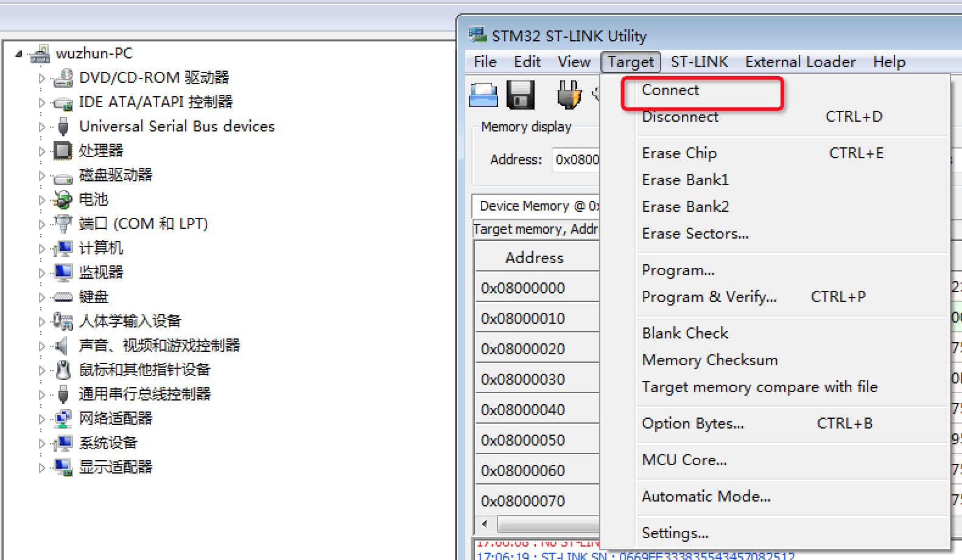Click the DVD/CD-ROM drive icon
Screen dimensions: 962x560
click(63, 78)
